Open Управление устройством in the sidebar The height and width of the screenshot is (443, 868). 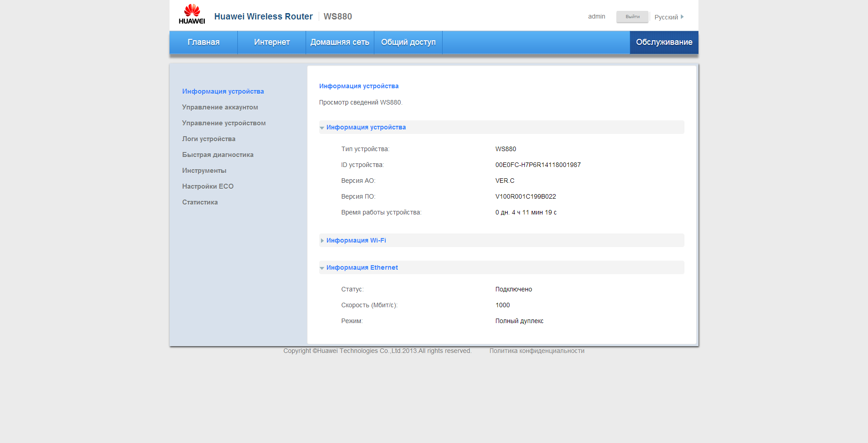point(224,123)
